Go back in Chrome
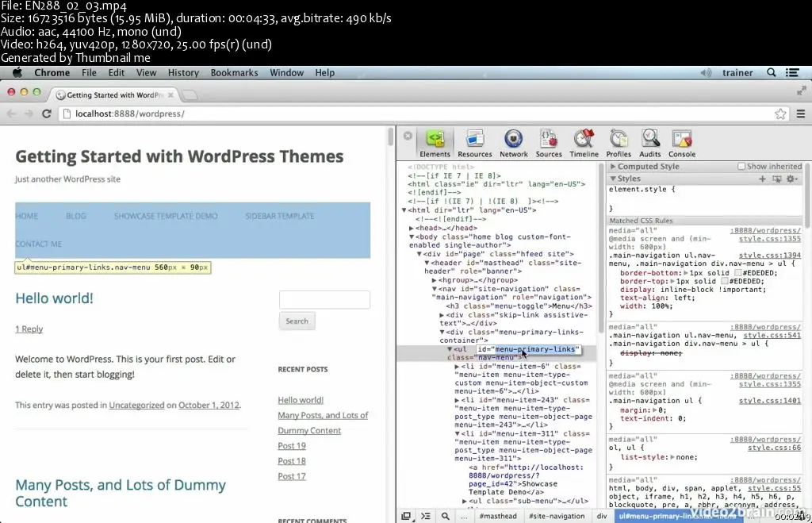812x523 pixels. click(11, 113)
